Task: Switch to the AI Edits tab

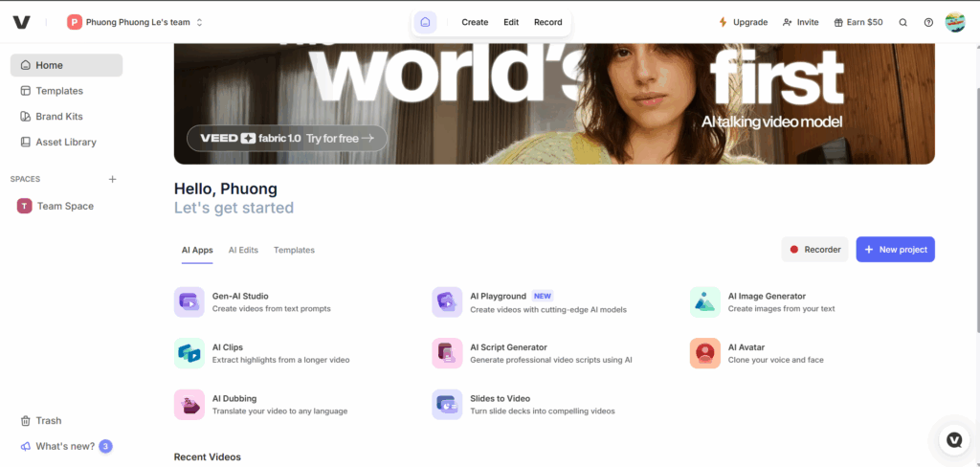Action: click(x=243, y=250)
